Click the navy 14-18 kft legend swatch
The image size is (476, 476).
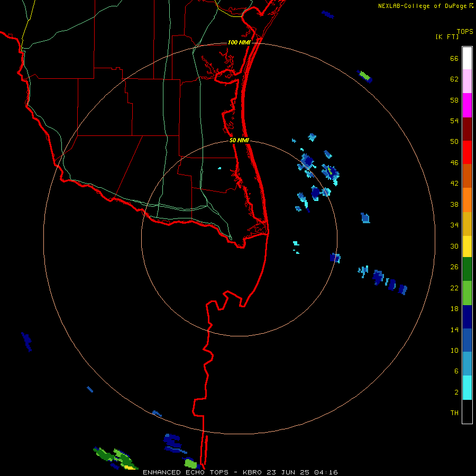(467, 317)
